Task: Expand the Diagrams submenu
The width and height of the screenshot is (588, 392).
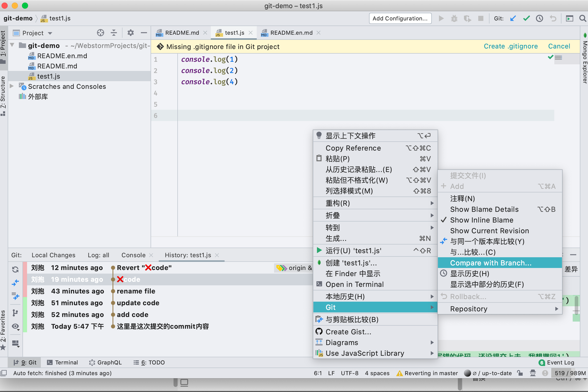Action: [375, 342]
